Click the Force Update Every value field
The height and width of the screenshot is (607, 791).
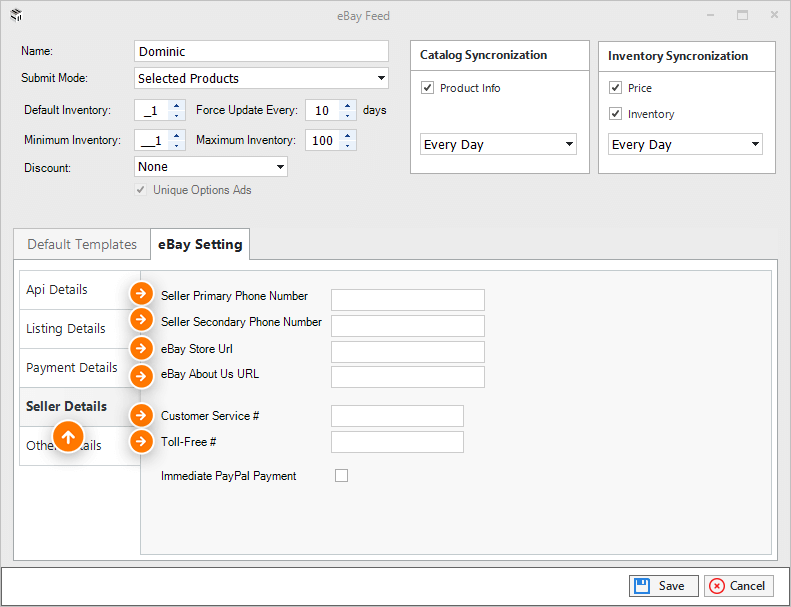[x=323, y=111]
